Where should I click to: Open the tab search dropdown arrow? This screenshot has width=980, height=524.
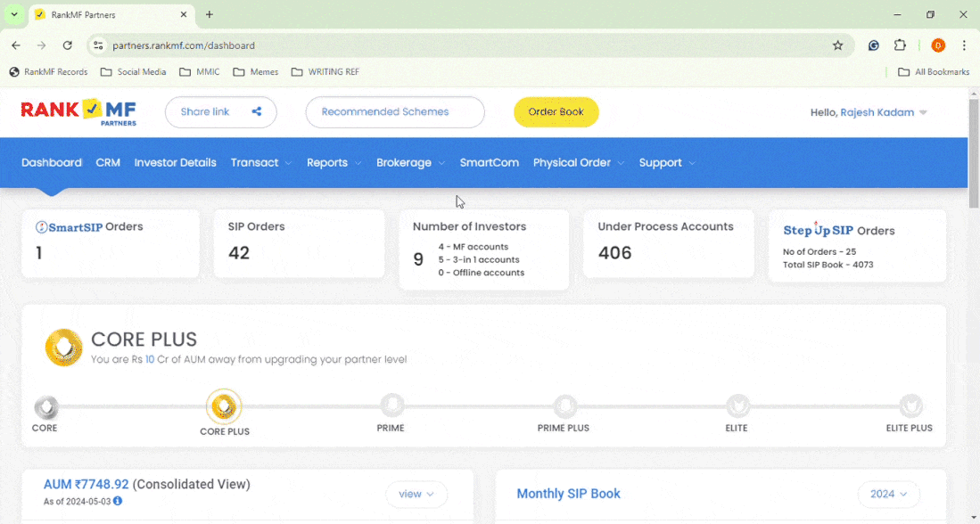click(13, 14)
